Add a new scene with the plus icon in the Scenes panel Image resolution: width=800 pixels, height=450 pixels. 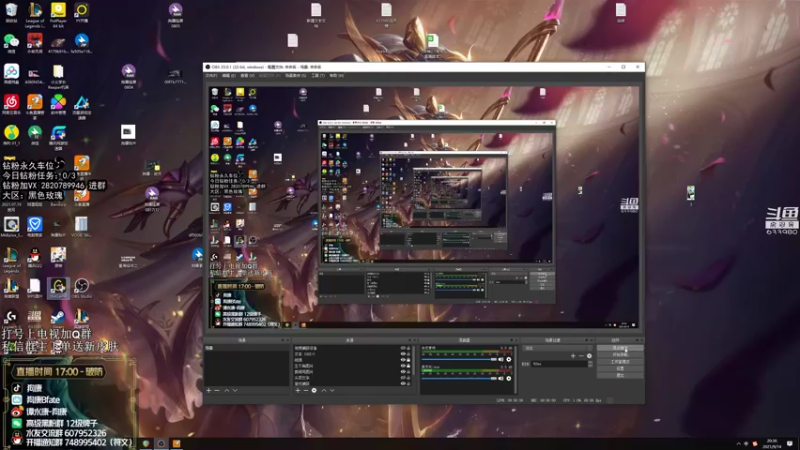pyautogui.click(x=209, y=390)
